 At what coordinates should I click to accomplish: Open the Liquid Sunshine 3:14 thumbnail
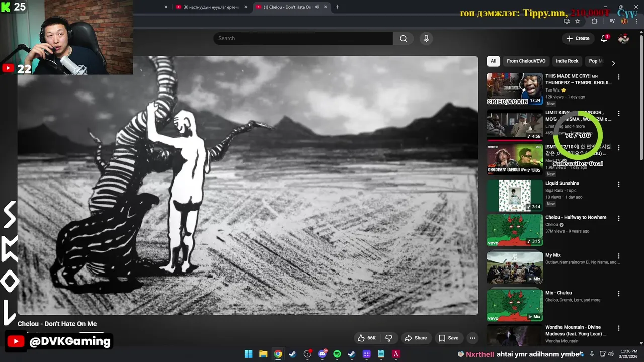(x=515, y=196)
